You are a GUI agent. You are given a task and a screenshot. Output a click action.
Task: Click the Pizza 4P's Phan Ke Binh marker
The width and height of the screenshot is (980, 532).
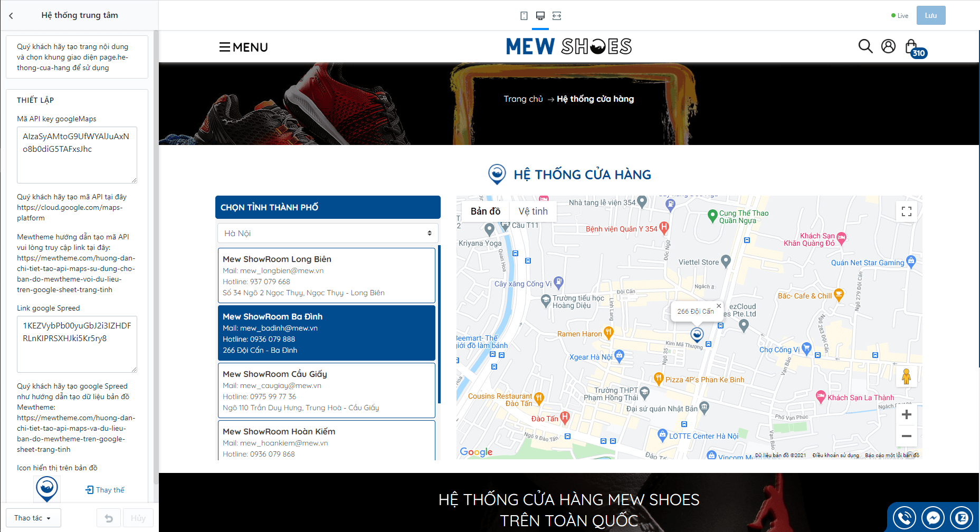(x=659, y=378)
